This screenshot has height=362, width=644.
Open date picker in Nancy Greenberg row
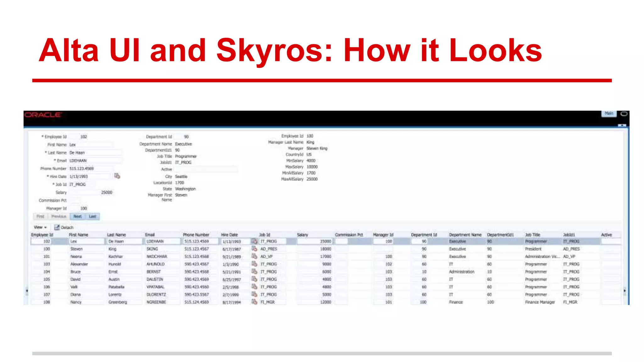click(x=254, y=302)
